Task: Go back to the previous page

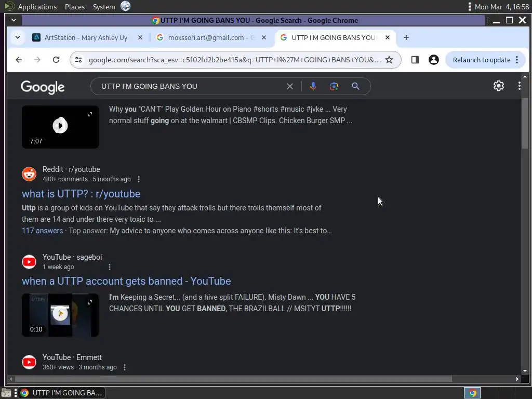Action: click(x=19, y=60)
